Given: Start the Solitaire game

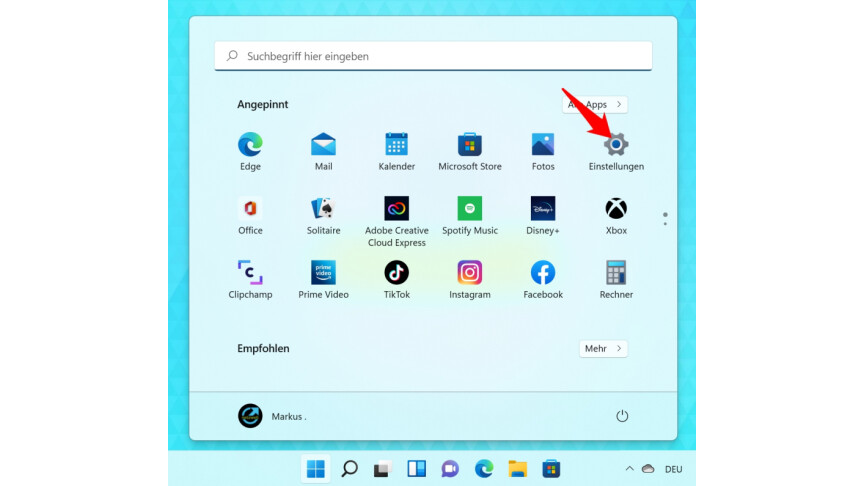Looking at the screenshot, I should point(323,215).
